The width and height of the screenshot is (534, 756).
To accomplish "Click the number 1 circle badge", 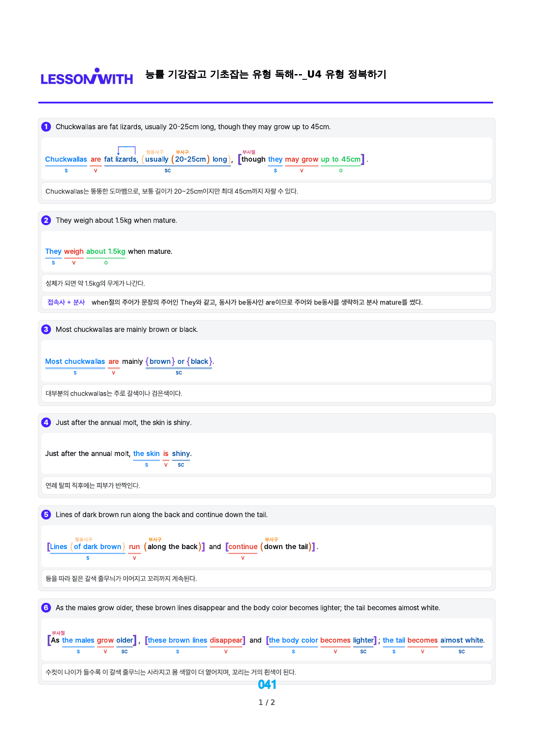I will [46, 127].
